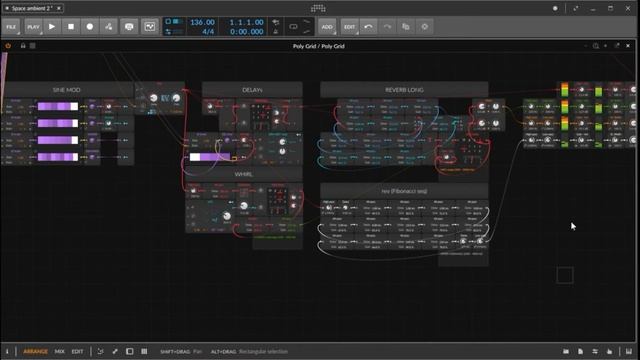
Task: Click the 4/4 time signature
Action: click(x=208, y=31)
